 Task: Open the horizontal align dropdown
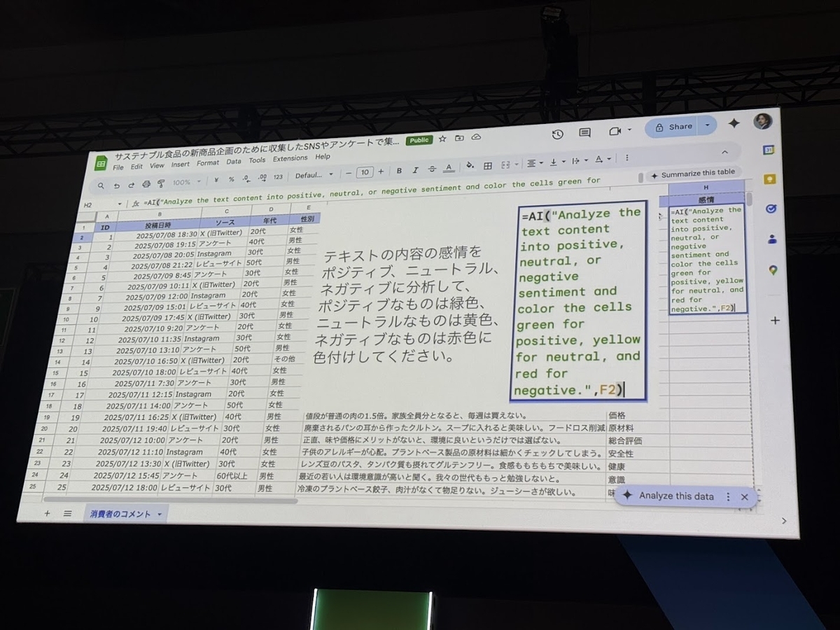[x=535, y=163]
